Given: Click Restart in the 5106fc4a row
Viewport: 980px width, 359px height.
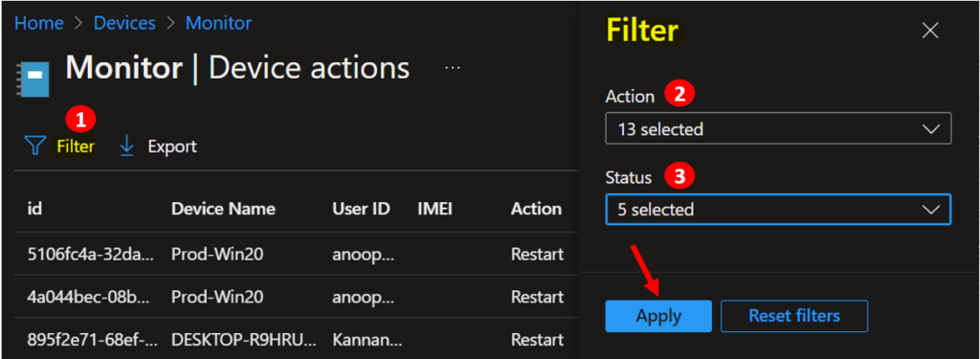Looking at the screenshot, I should [x=538, y=255].
